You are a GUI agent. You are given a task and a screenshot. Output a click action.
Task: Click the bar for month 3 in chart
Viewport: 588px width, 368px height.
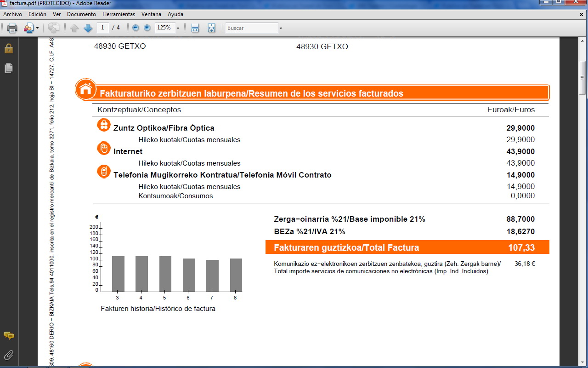[x=118, y=274]
